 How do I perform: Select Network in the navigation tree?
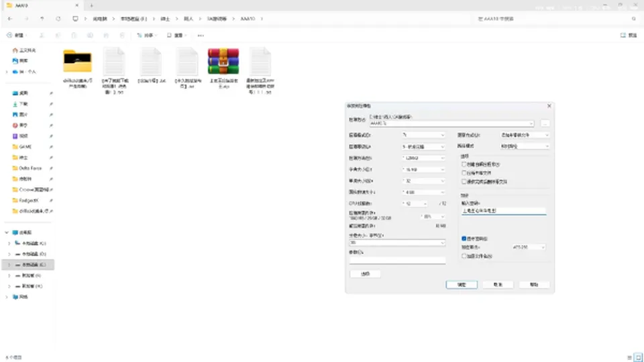pos(21,297)
